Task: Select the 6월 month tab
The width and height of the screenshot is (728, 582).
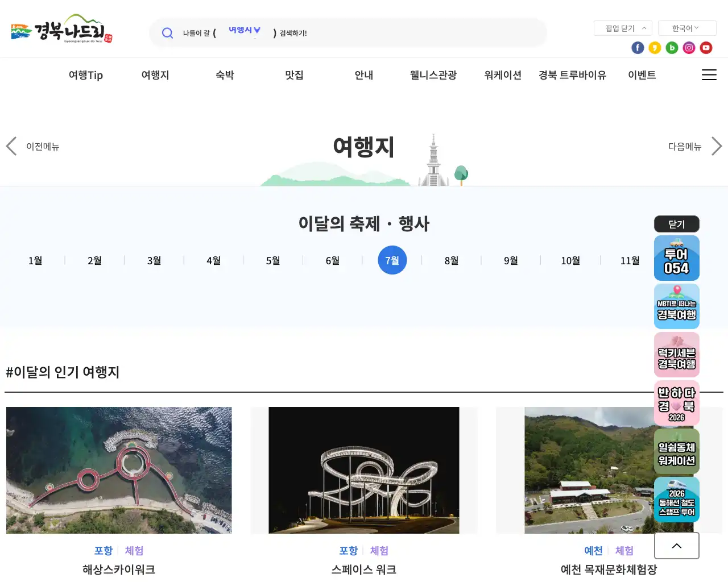Action: (333, 260)
